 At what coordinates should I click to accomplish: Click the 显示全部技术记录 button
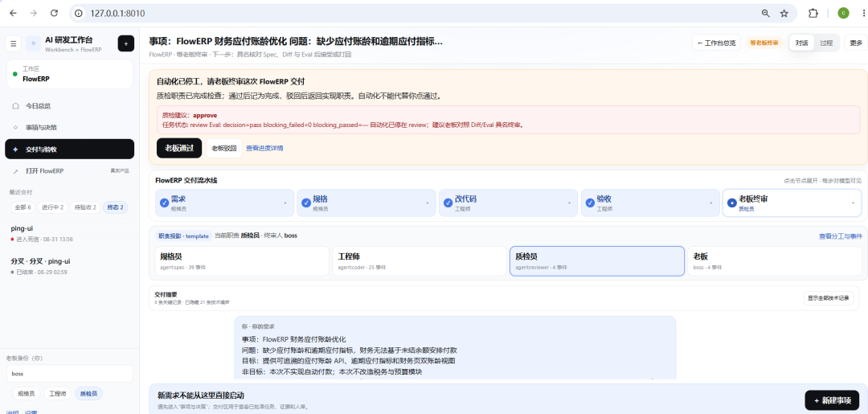pos(828,297)
